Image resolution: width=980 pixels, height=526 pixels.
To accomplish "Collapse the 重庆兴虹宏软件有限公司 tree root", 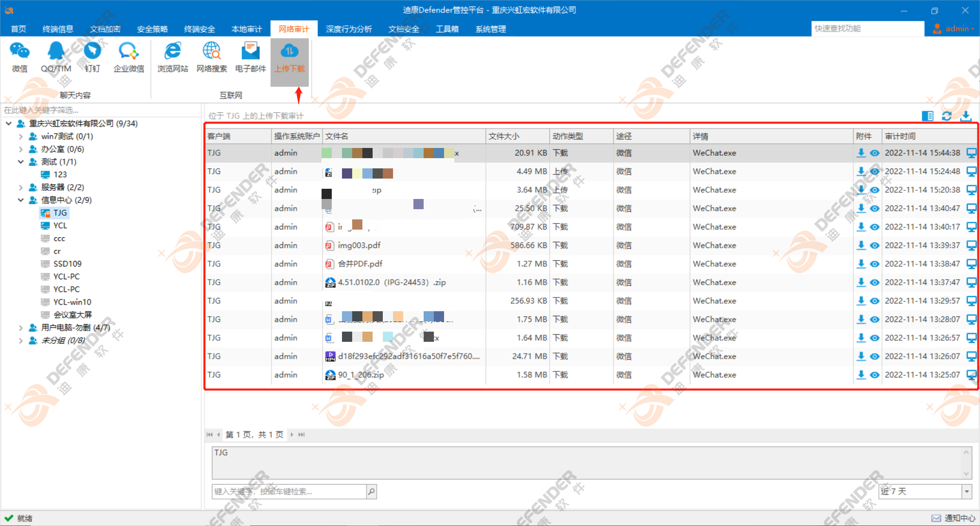I will (9, 123).
